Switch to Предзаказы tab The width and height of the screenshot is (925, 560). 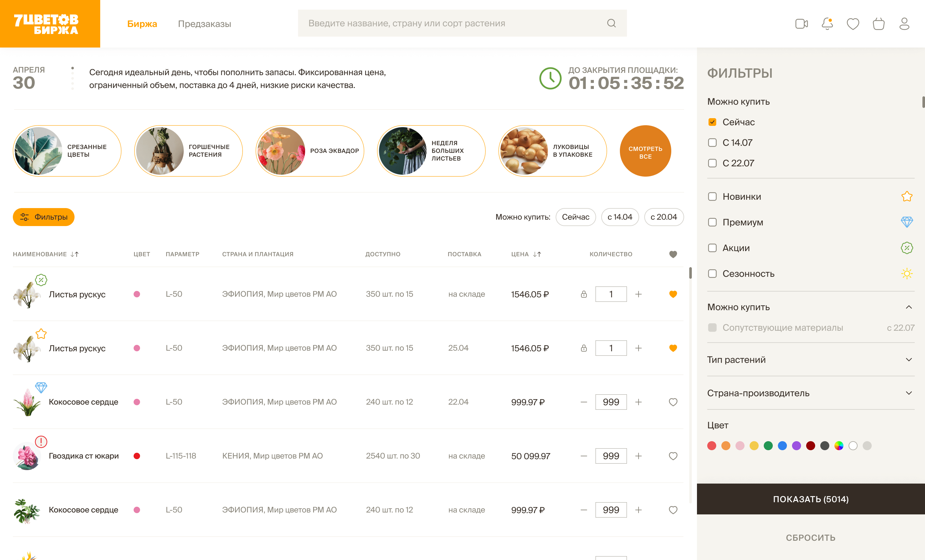coord(204,24)
